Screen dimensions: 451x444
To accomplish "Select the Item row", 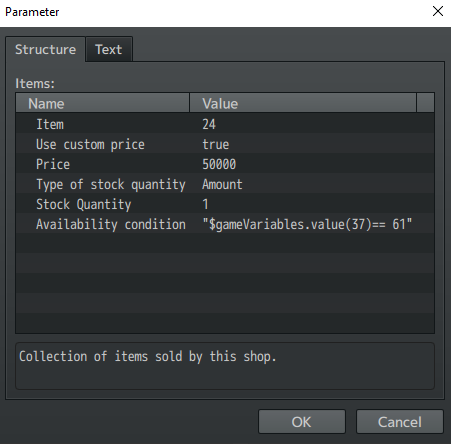I will (x=225, y=124).
